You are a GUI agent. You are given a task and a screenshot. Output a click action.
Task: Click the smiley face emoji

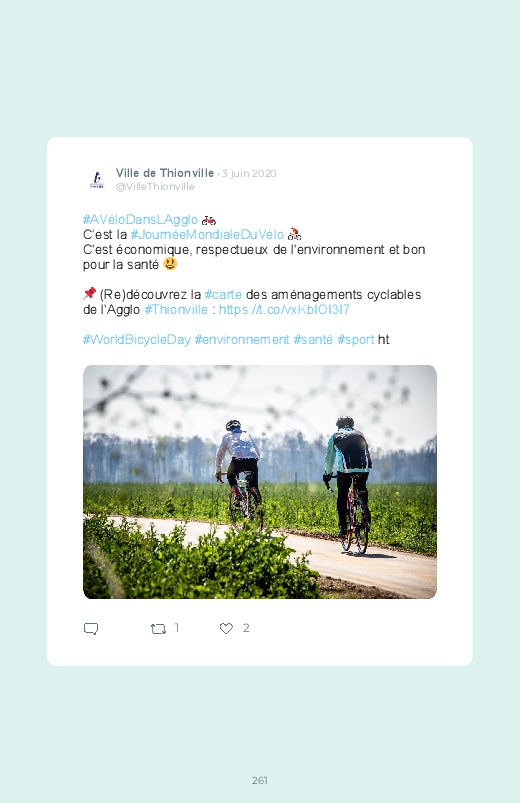click(x=170, y=264)
